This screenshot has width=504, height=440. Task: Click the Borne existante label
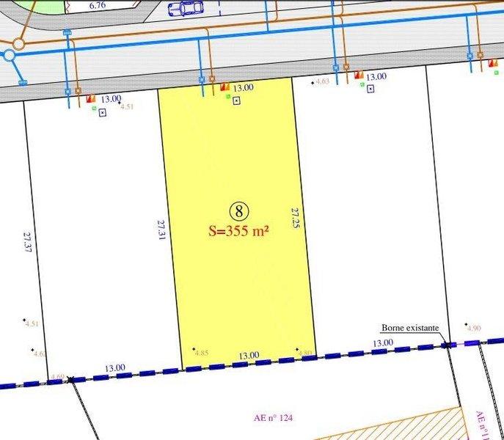point(409,329)
